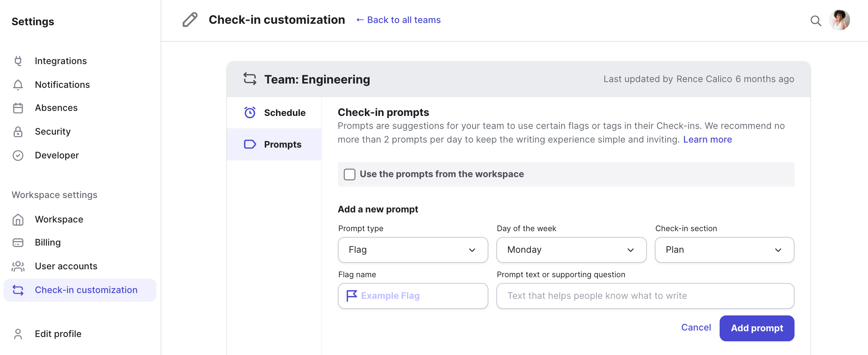Open the Day of the week dropdown
Image resolution: width=868 pixels, height=355 pixels.
[571, 250]
